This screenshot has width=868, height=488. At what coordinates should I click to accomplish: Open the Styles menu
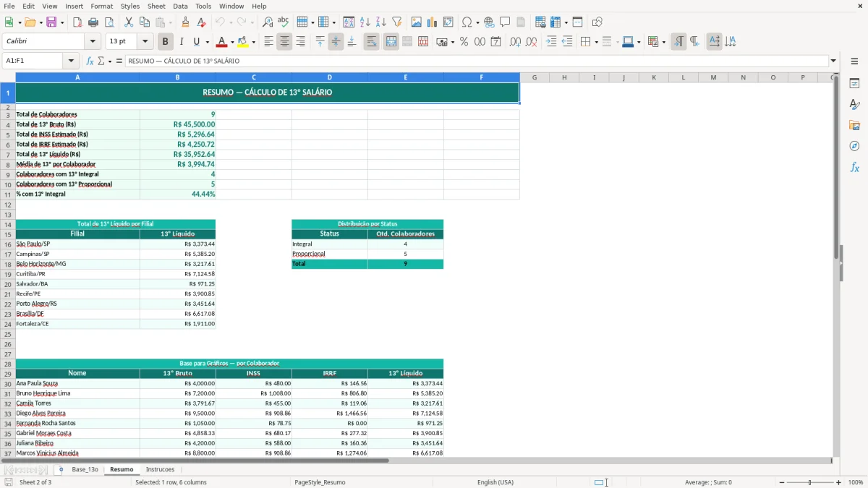tap(130, 6)
